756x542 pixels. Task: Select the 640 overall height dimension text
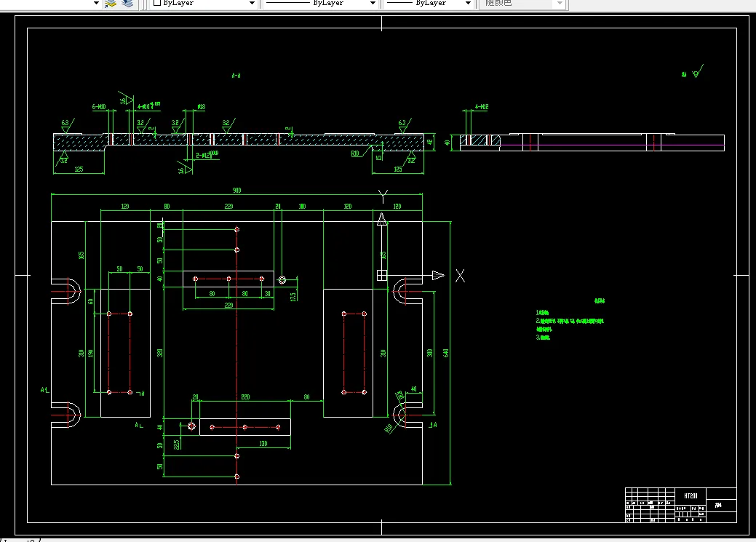pyautogui.click(x=446, y=353)
